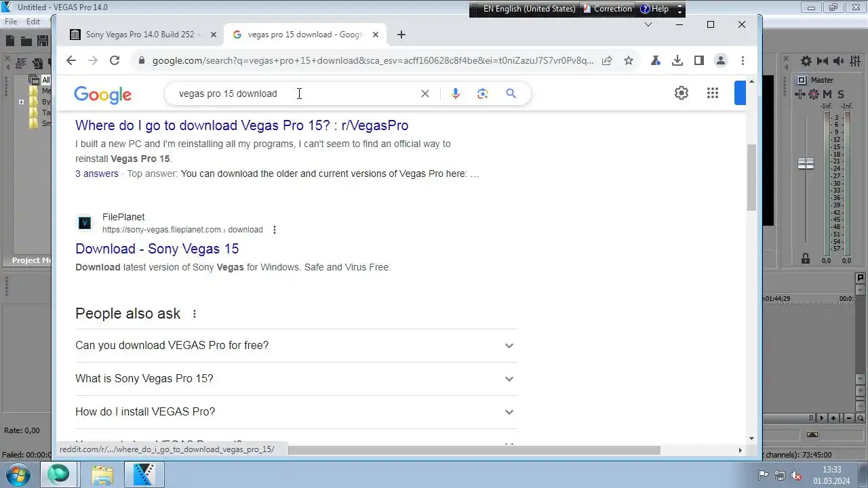The image size is (868, 488).
Task: Open Mixing Console faders icon in VEGAS mixer
Action: tap(856, 61)
